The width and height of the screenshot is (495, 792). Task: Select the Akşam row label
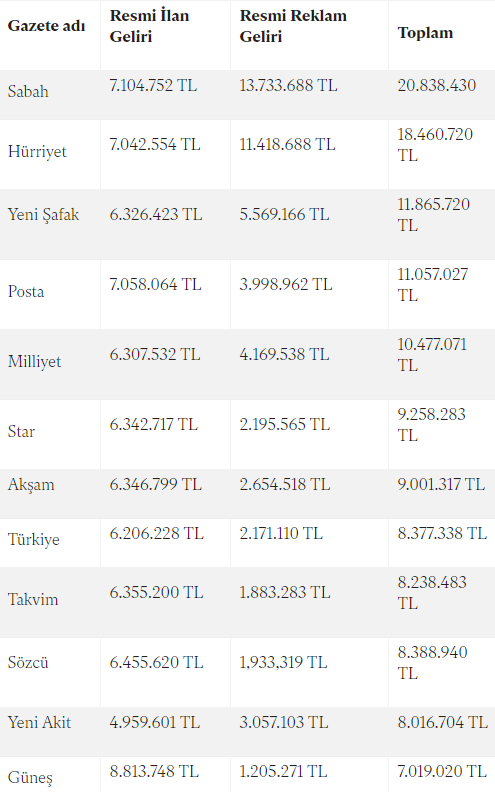(x=31, y=484)
